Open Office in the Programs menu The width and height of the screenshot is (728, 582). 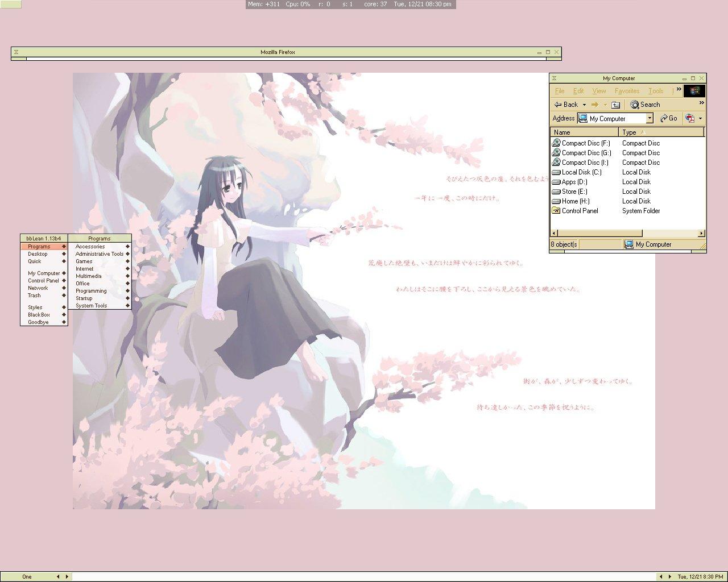coord(100,284)
